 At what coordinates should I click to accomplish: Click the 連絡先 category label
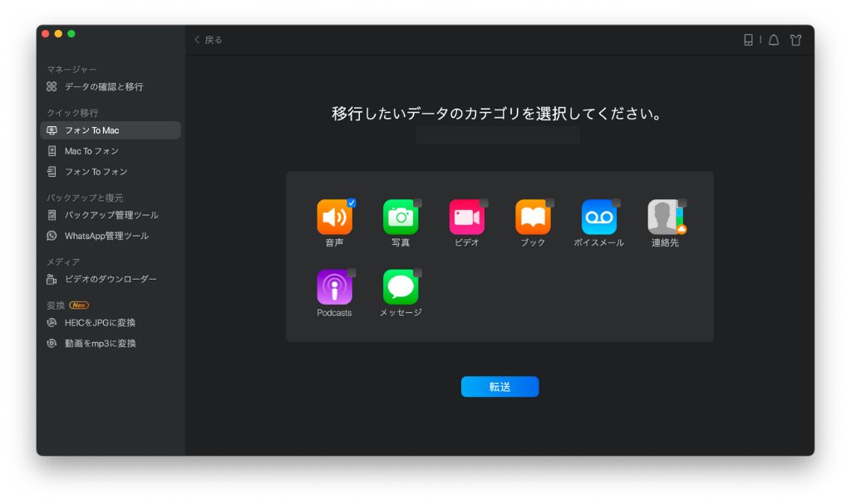pyautogui.click(x=666, y=242)
